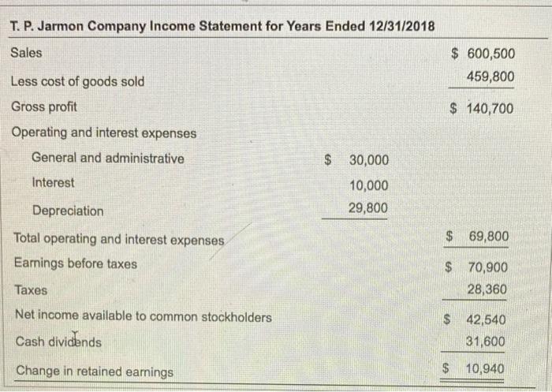552x392 pixels.
Task: Select the Sales row label
Action: [x=27, y=53]
